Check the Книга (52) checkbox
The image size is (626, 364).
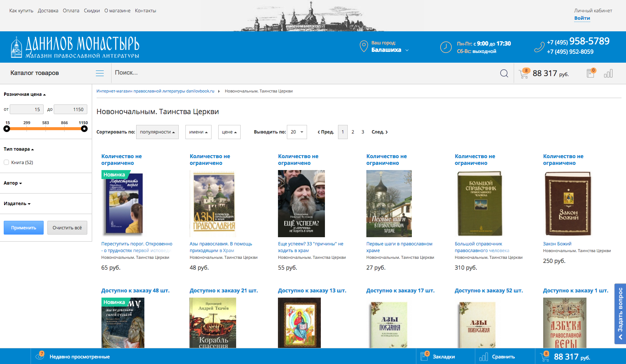click(6, 162)
